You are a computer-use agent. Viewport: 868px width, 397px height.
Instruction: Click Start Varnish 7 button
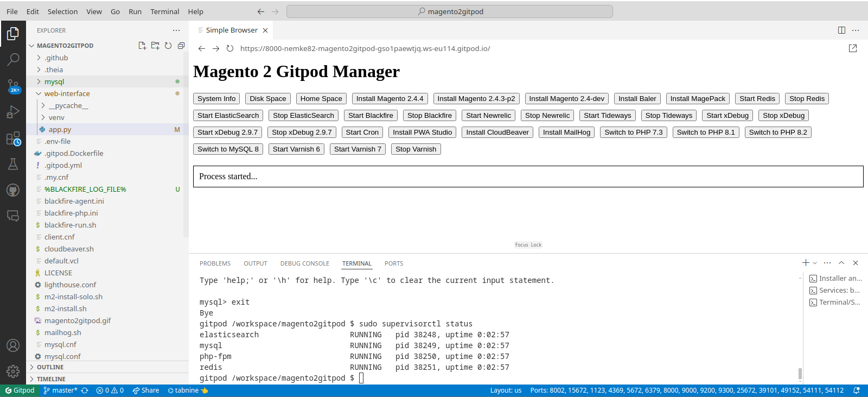click(x=358, y=149)
